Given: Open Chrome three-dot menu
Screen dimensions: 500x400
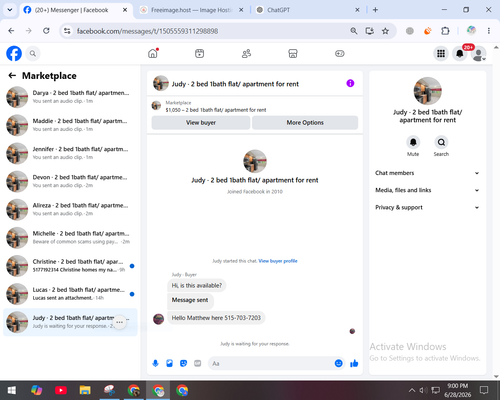Looking at the screenshot, I should (x=489, y=31).
